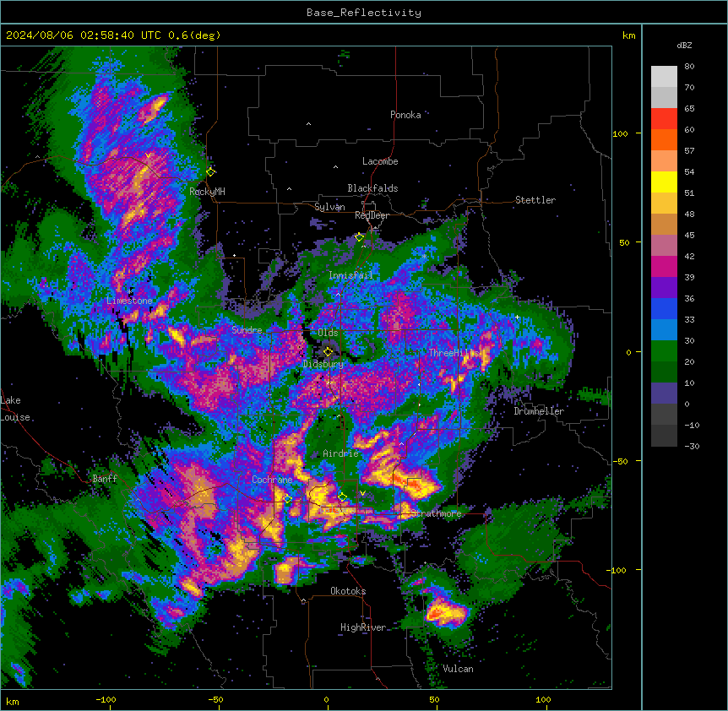The width and height of the screenshot is (728, 711).
Task: Click the RockyMH label
Action: (207, 192)
